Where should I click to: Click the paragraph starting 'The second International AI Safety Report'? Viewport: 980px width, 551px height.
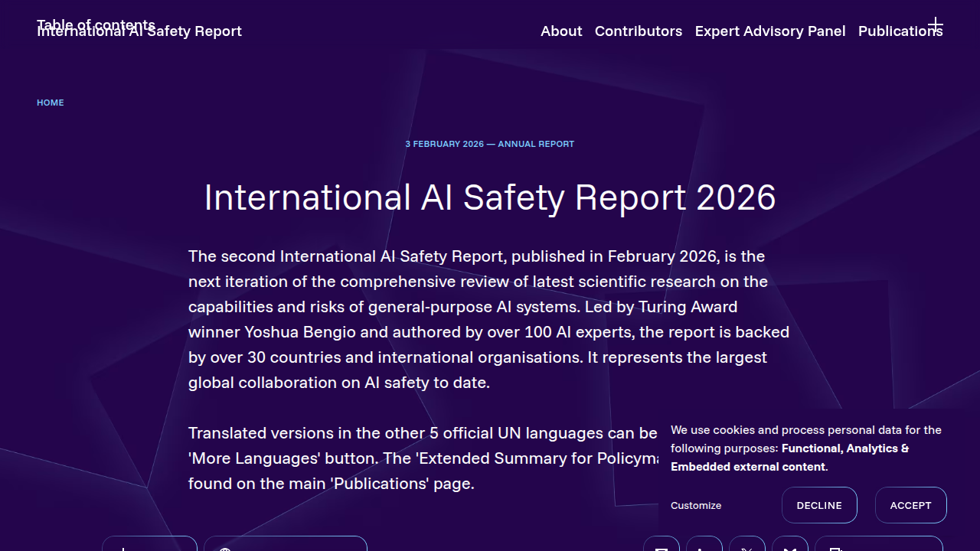(490, 319)
